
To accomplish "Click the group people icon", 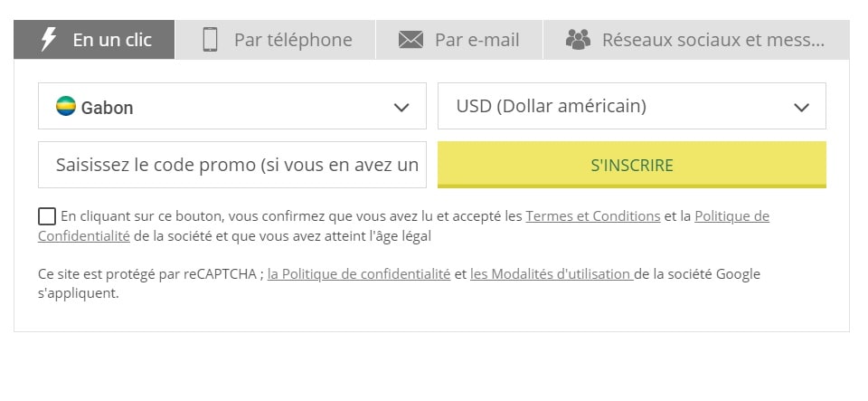I will click(x=578, y=39).
